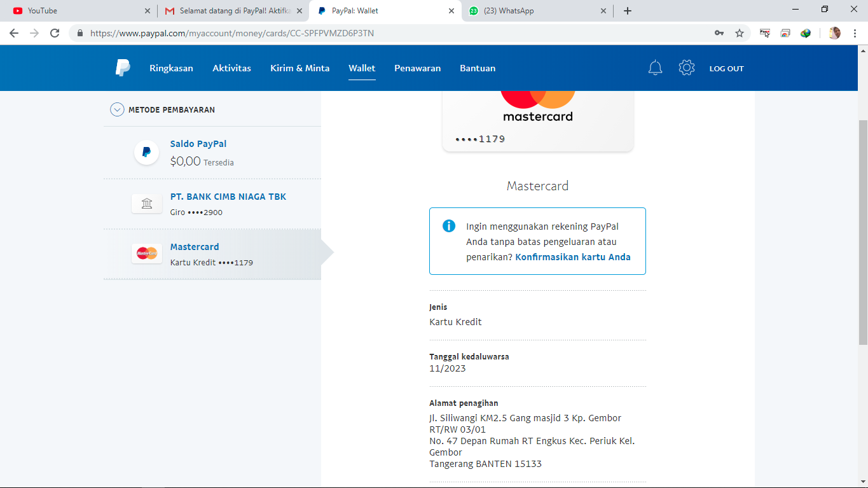The height and width of the screenshot is (488, 868).
Task: Switch to the Gmail PayPal welcome tab
Action: [x=233, y=11]
